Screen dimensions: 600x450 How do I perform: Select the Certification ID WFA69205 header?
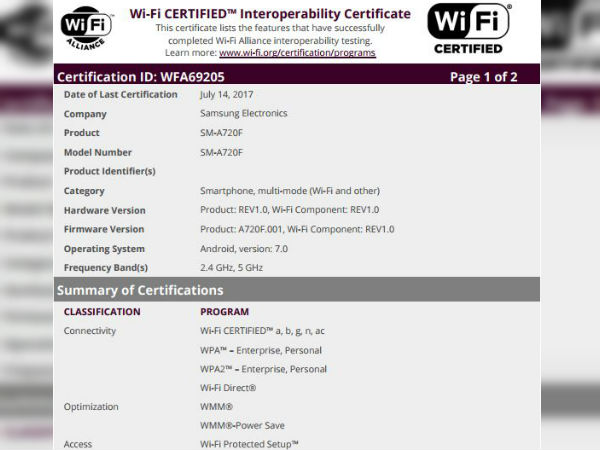(x=142, y=76)
